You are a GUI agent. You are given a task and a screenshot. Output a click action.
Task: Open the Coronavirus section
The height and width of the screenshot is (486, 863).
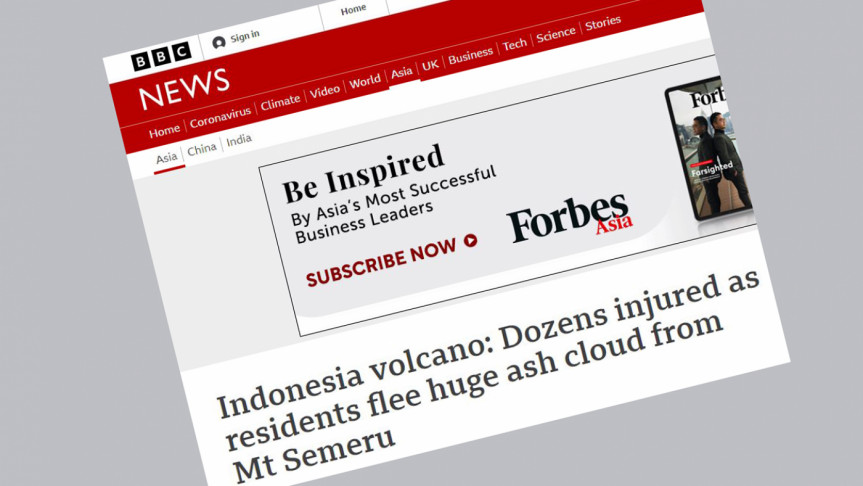220,117
